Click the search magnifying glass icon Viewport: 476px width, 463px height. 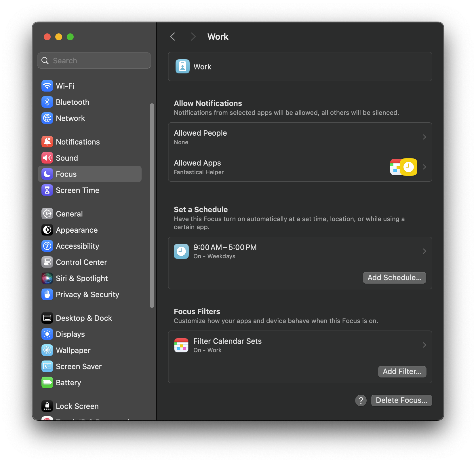[x=45, y=60]
